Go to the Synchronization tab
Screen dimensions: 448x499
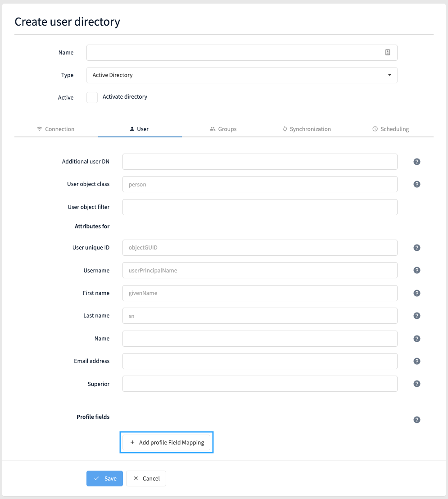(307, 129)
